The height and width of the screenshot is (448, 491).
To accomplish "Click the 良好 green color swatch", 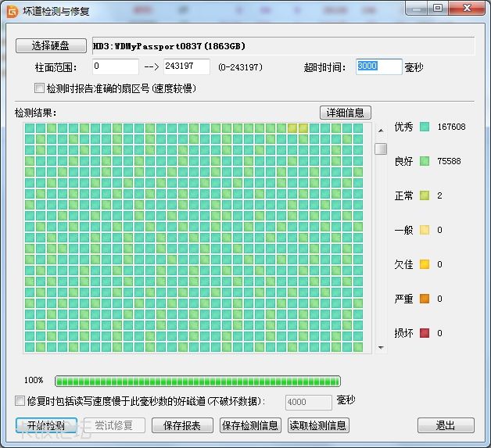I will [425, 161].
